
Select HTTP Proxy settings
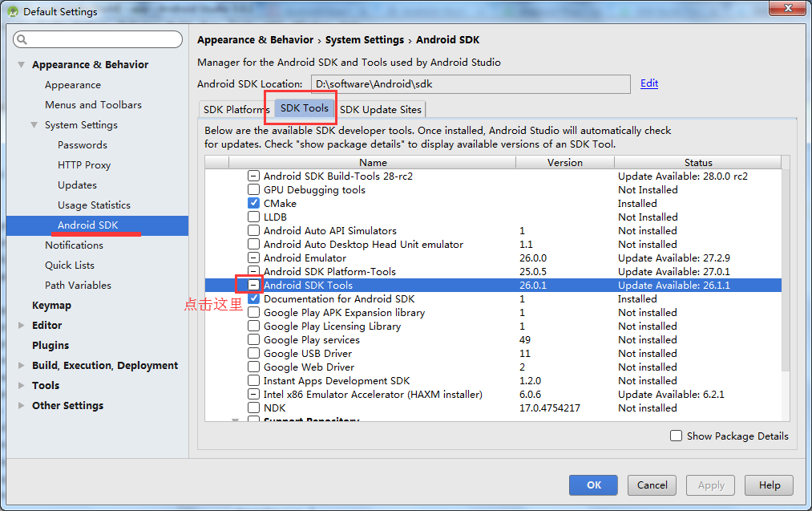(x=84, y=164)
